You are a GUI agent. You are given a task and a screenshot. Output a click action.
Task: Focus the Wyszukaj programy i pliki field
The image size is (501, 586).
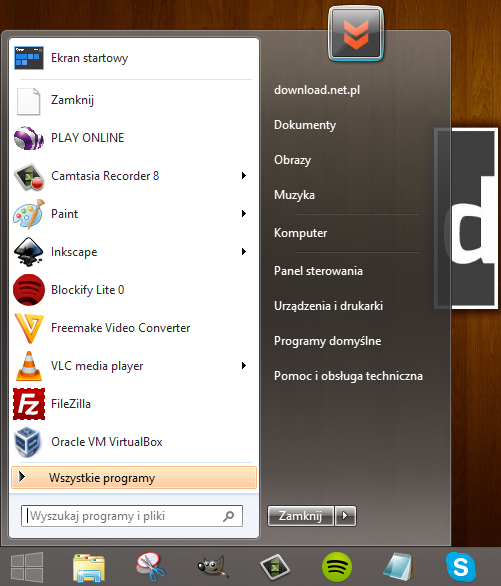click(x=132, y=516)
